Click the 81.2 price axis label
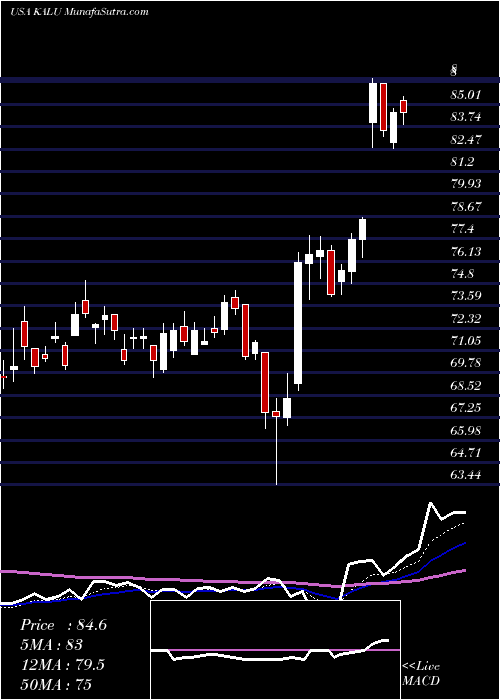 [462, 162]
